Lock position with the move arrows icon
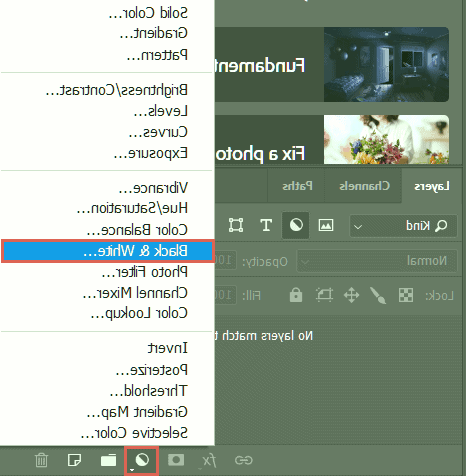This screenshot has width=466, height=476. [x=351, y=295]
